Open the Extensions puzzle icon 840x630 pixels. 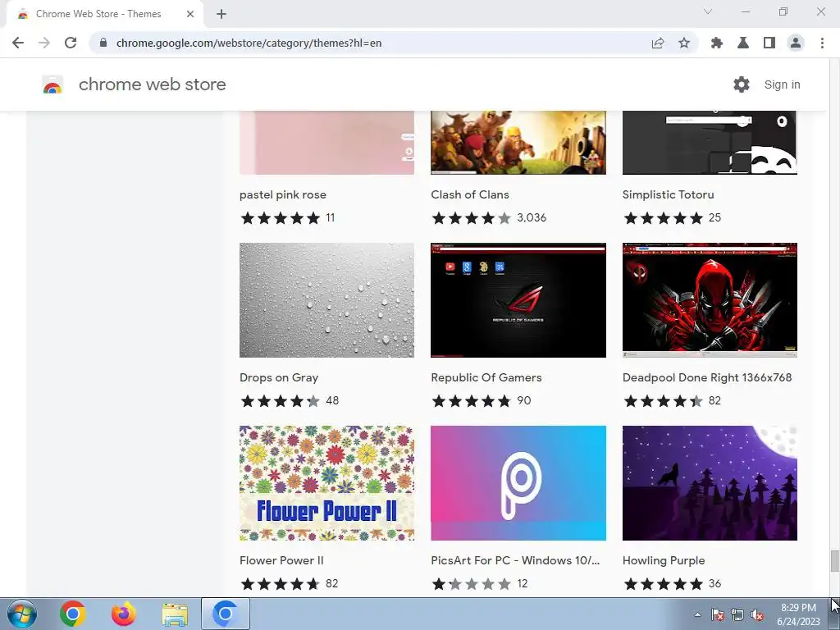pos(717,43)
